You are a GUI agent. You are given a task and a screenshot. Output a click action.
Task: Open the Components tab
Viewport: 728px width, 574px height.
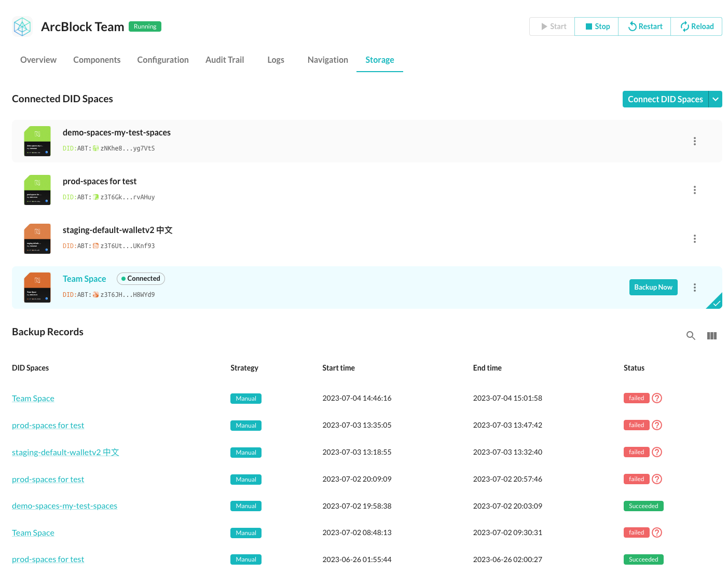97,60
